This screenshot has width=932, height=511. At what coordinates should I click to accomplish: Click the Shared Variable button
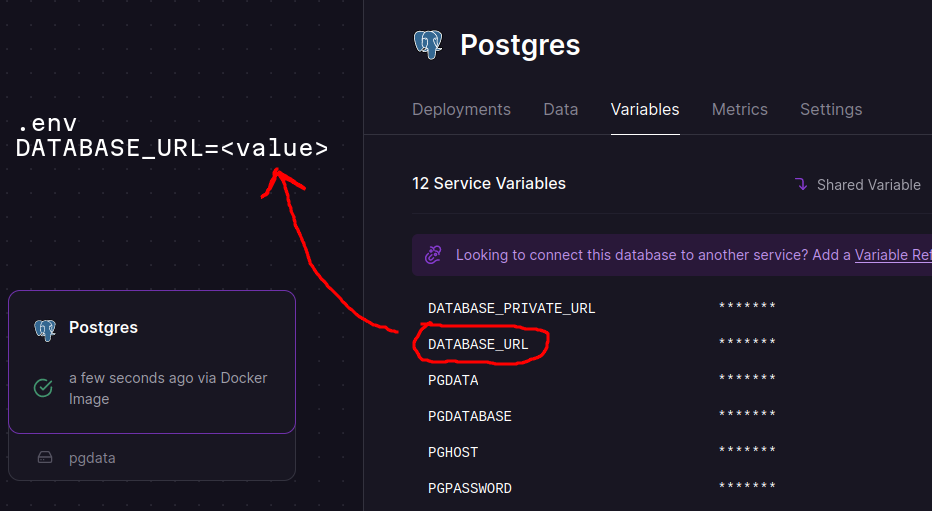857,184
